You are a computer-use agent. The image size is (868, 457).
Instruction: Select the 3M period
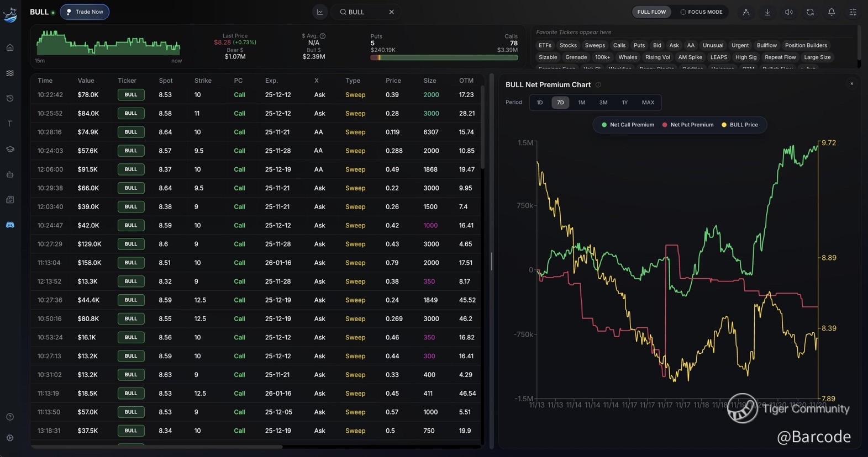[x=603, y=103]
